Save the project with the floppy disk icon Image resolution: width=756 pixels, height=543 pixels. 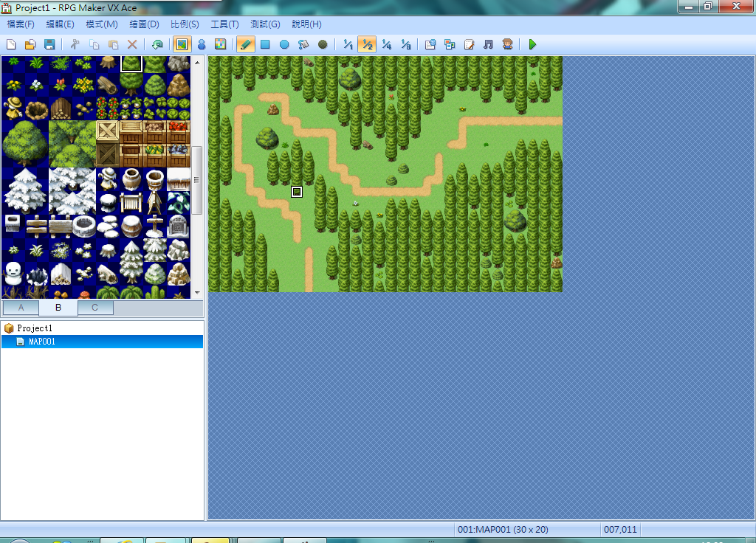pyautogui.click(x=49, y=45)
